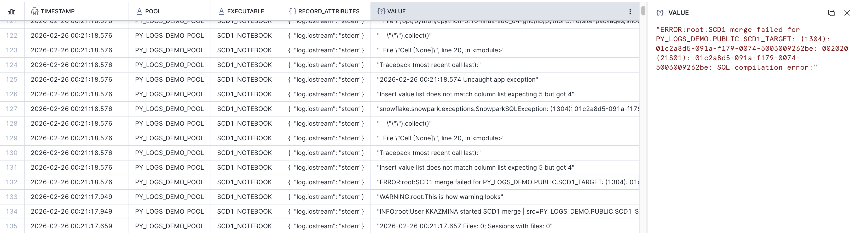Viewport: 868px width, 233px height.
Task: Select "Insert value list does not match" in row 131
Action: [x=505, y=168]
